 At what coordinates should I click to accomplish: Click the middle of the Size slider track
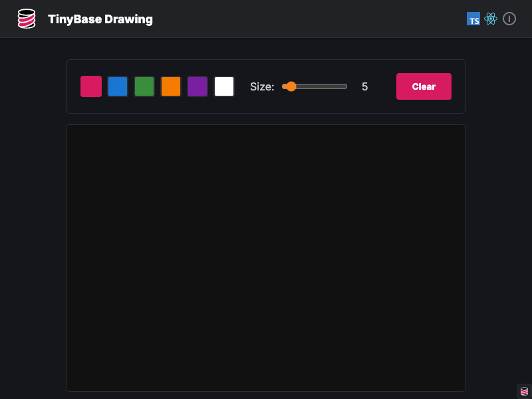click(x=315, y=86)
